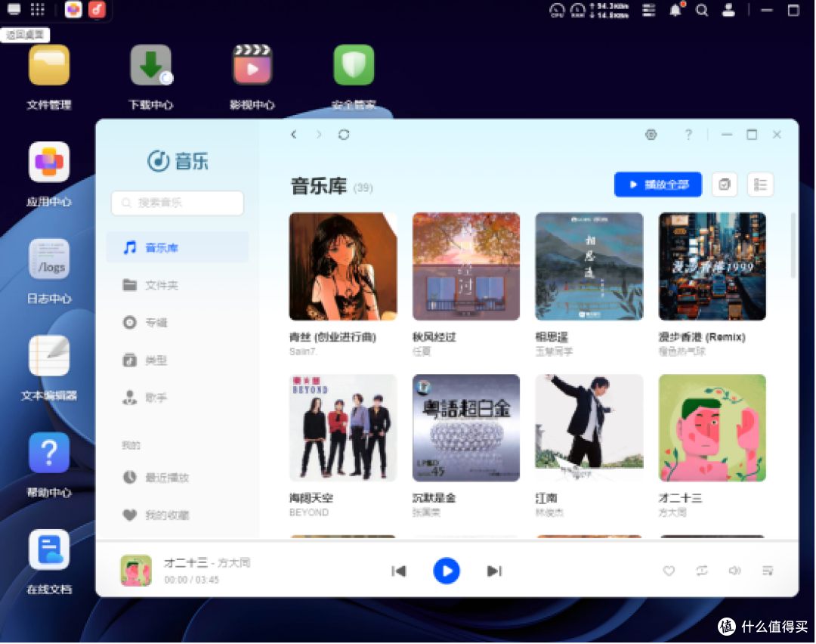The image size is (816, 644).
Task: Open the 文件管理 desktop icon
Action: coord(49,66)
